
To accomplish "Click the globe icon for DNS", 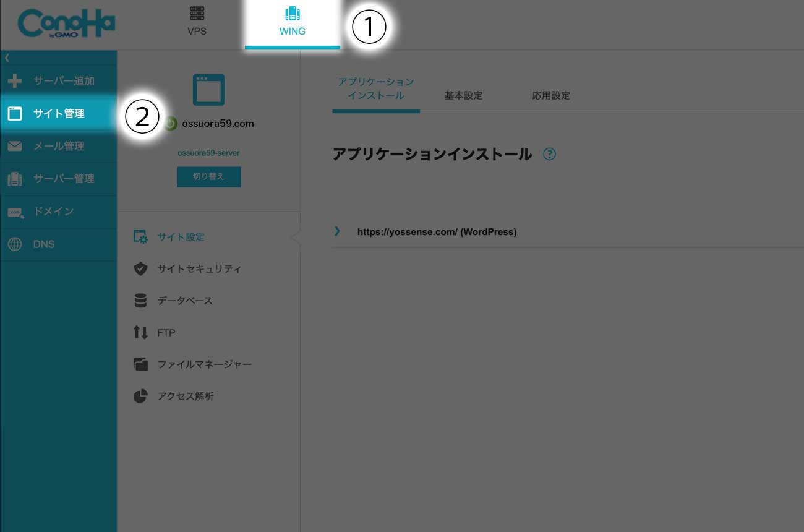I will (x=15, y=244).
